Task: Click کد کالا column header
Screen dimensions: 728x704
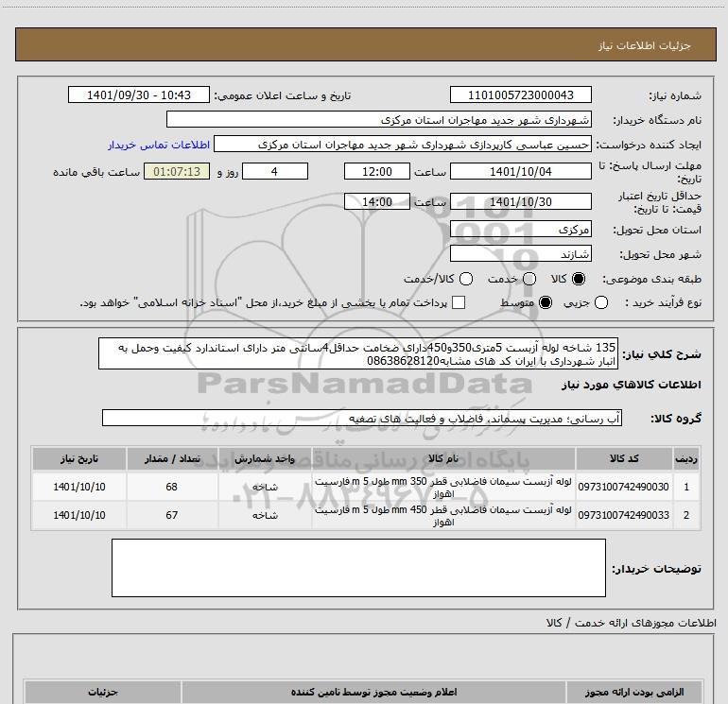Action: tap(624, 458)
